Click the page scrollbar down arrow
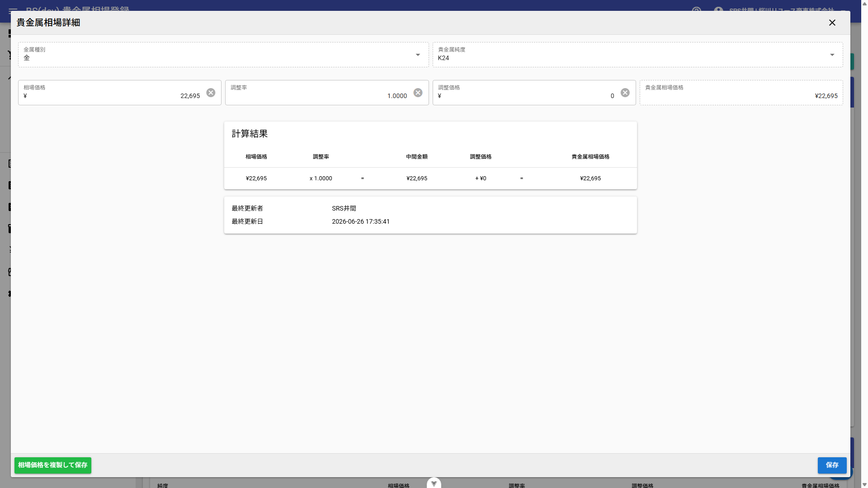The width and height of the screenshot is (868, 488). click(x=864, y=484)
